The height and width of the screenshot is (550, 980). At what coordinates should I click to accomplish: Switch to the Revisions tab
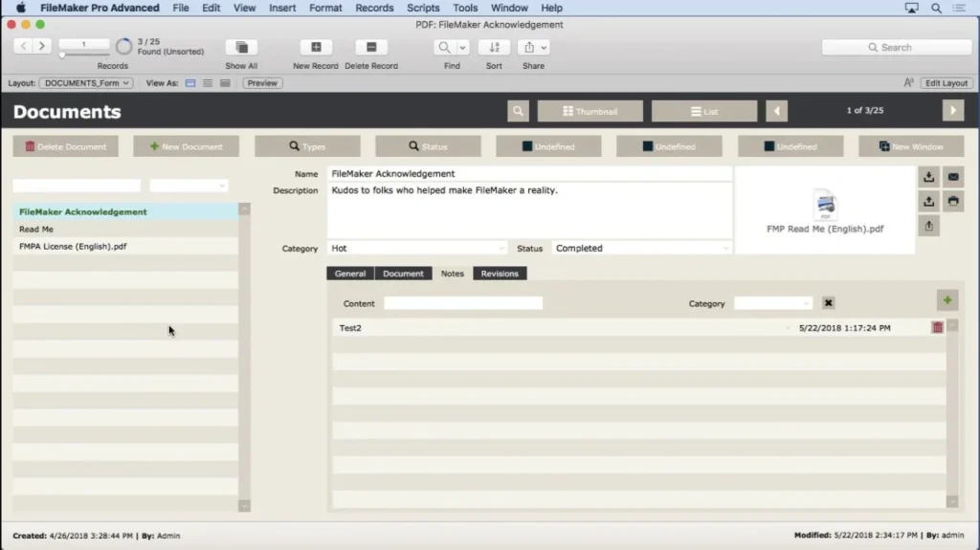point(500,274)
